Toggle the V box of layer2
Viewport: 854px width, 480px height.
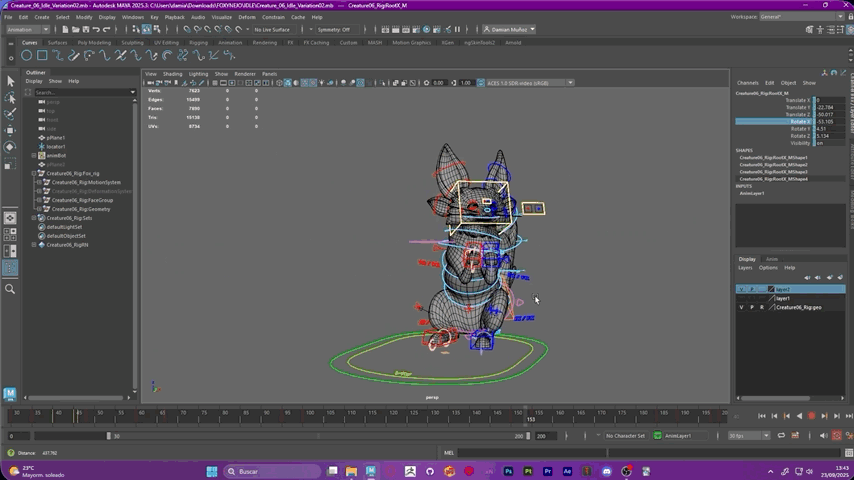pos(741,289)
